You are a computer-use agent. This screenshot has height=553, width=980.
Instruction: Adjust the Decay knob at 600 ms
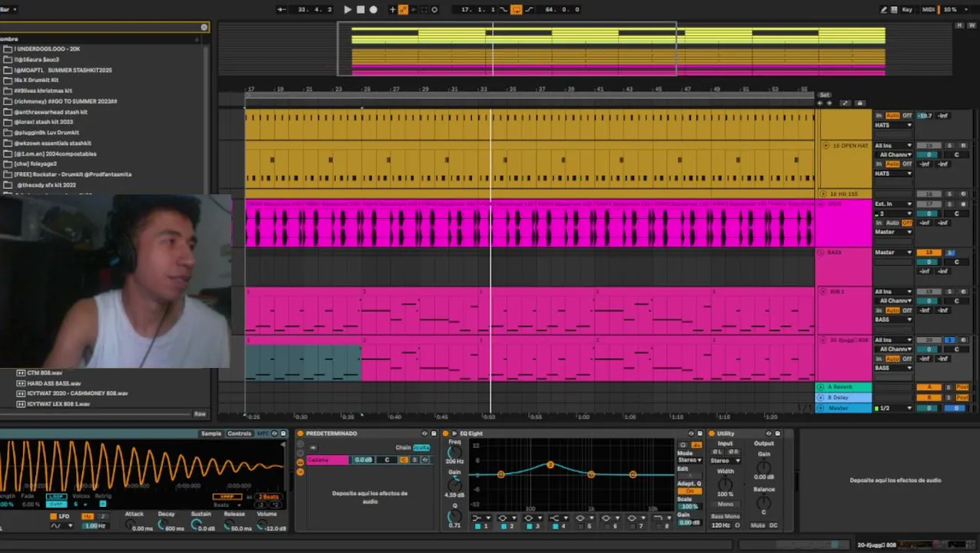point(164,526)
